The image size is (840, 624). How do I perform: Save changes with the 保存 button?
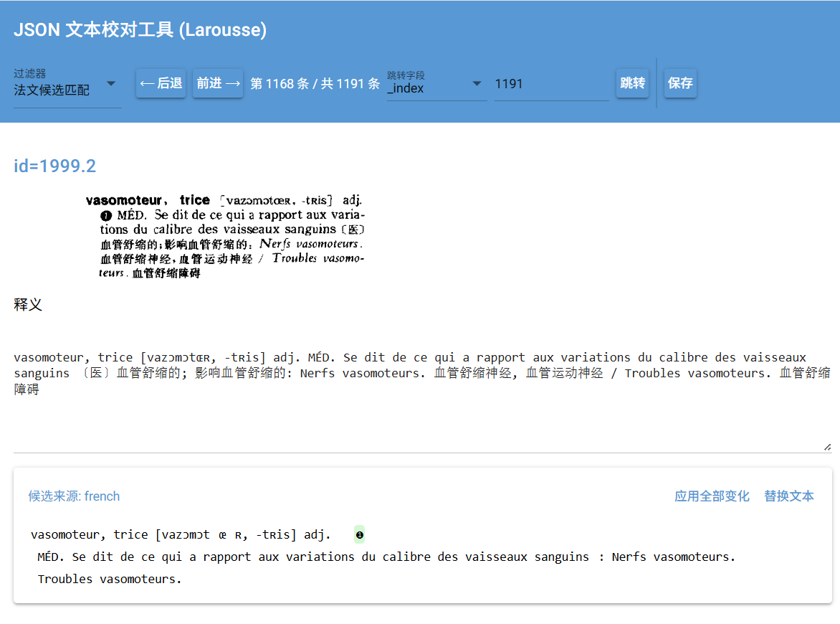pos(679,83)
